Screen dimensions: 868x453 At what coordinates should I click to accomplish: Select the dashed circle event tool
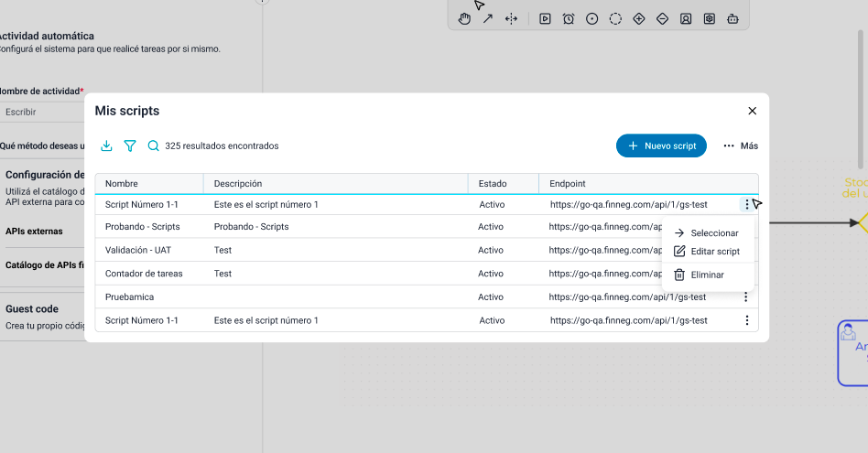pyautogui.click(x=615, y=18)
